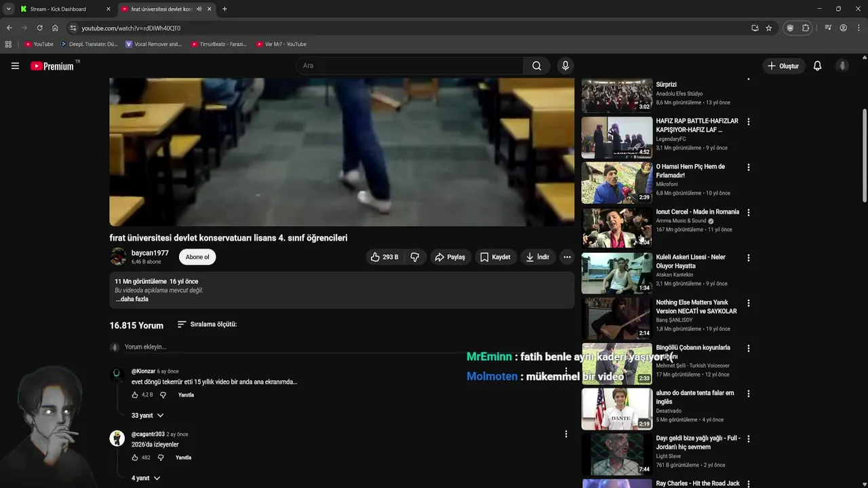Viewport: 868px width, 488px height.
Task: Open the baycan1977 channel name link
Action: click(x=150, y=253)
